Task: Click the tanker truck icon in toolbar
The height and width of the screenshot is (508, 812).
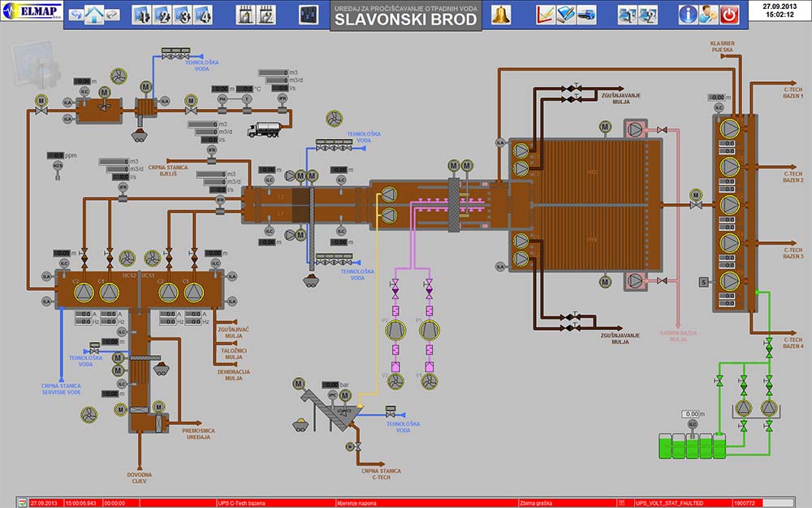Action: 586,14
